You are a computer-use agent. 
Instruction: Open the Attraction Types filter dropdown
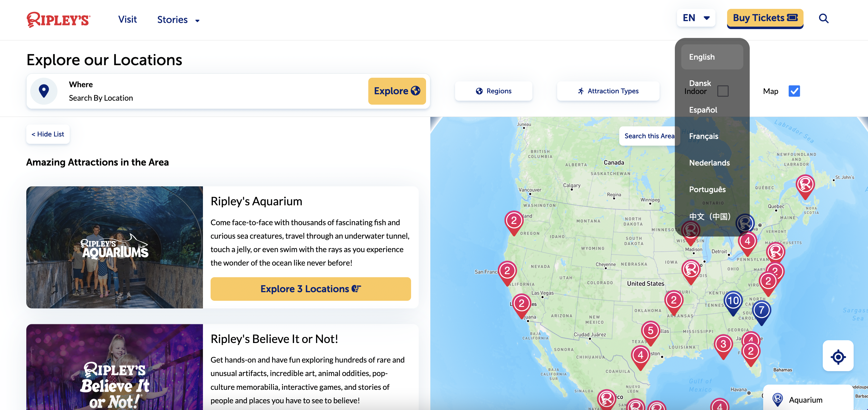pos(608,91)
